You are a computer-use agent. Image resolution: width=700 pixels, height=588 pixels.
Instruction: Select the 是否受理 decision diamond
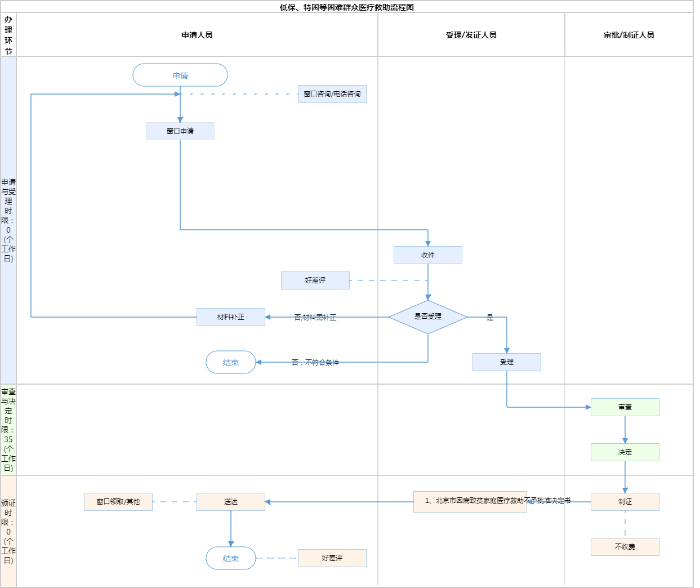[x=428, y=317]
